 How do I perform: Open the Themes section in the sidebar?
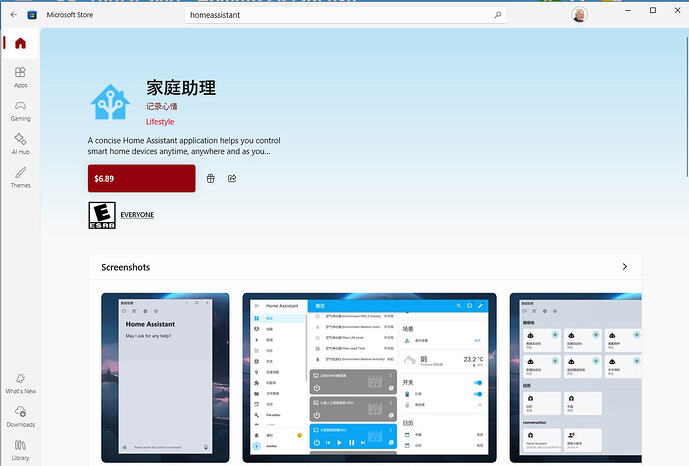[x=20, y=177]
